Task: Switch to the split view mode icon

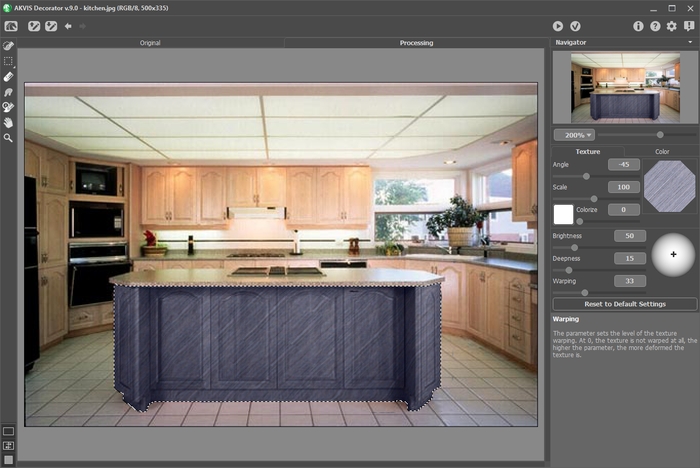Action: click(8, 446)
